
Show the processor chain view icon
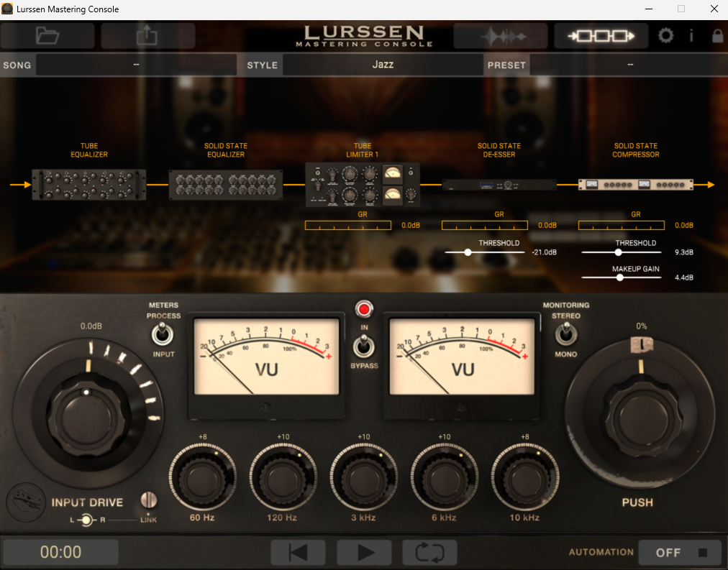pyautogui.click(x=601, y=36)
